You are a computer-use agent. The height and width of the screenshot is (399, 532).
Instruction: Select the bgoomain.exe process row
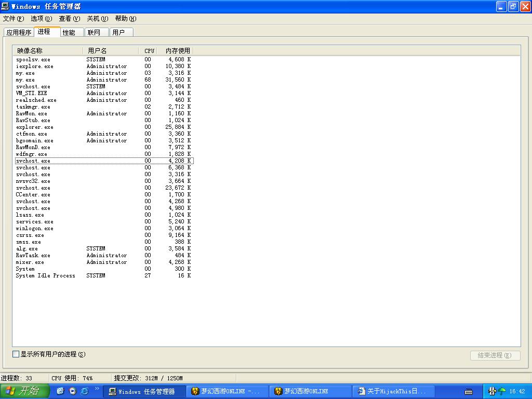[104, 140]
